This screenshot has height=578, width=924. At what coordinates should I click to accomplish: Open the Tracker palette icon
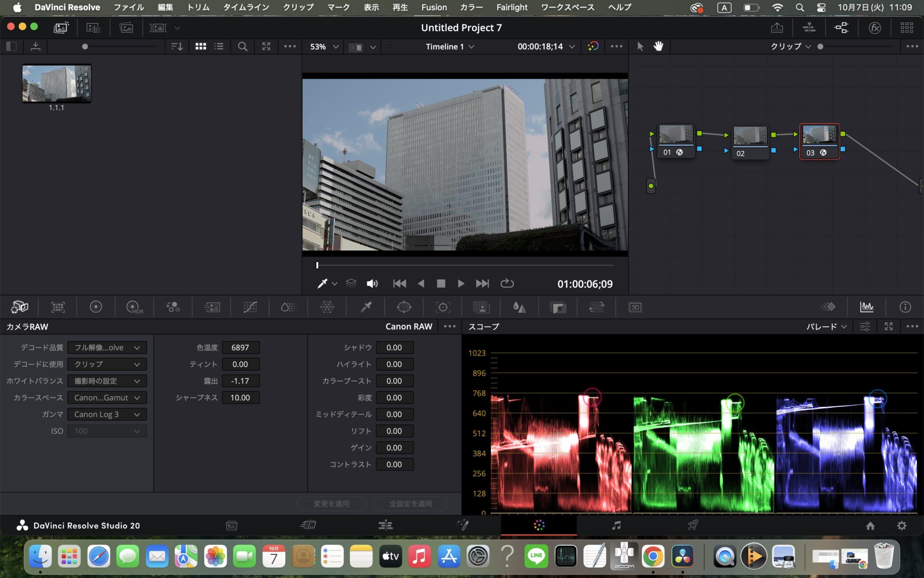[443, 308]
